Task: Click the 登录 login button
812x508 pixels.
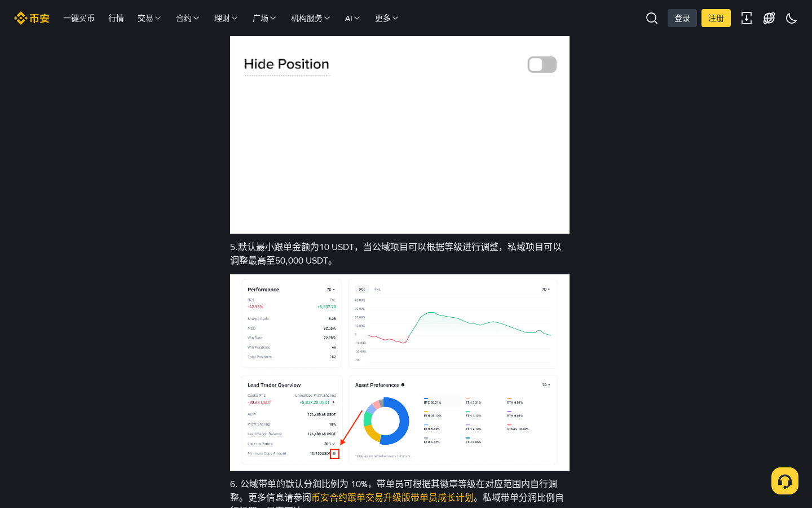Action: [682, 18]
